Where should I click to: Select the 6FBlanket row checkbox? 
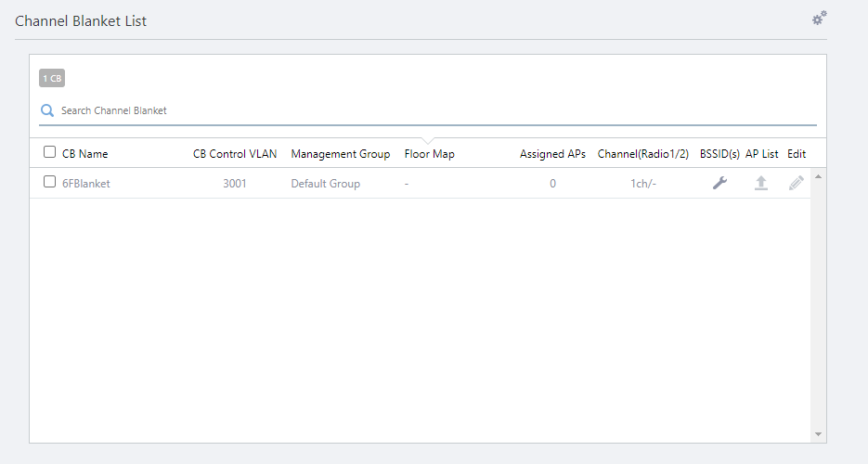(50, 183)
